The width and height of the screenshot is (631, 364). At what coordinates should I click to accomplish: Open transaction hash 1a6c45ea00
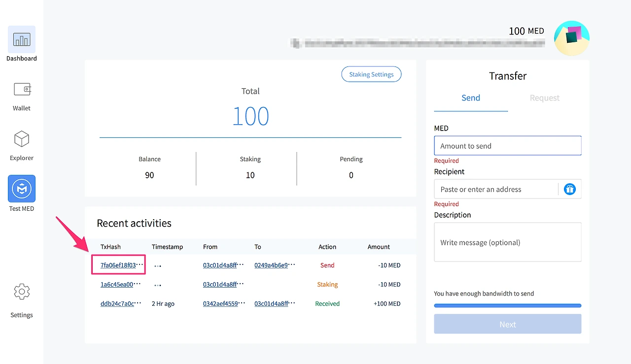[121, 284]
